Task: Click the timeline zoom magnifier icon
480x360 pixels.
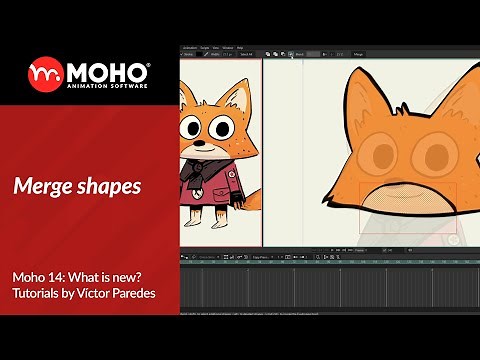Action: [318, 257]
